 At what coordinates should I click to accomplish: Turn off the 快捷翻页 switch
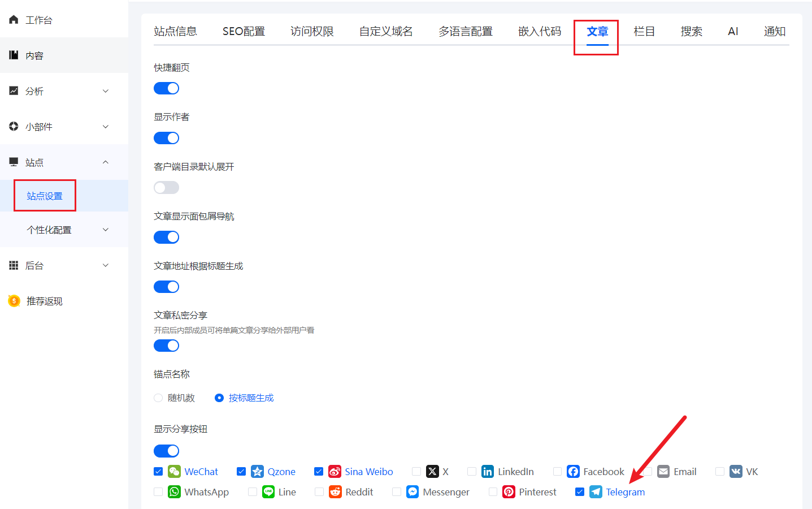click(166, 88)
